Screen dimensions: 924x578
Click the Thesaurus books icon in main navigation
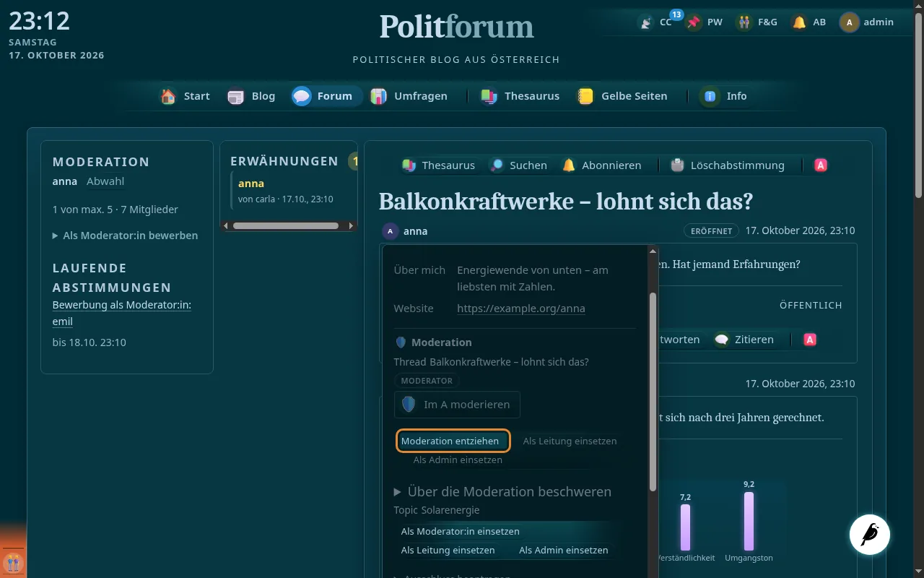click(x=489, y=96)
